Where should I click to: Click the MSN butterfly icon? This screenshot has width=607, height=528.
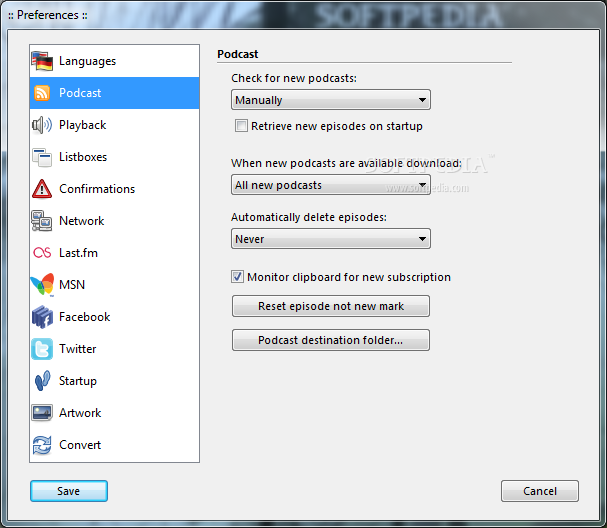[42, 285]
